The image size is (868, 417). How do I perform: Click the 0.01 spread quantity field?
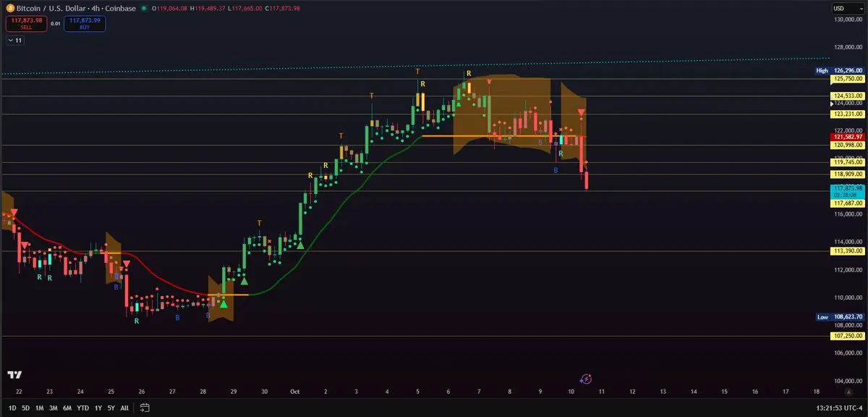pyautogui.click(x=56, y=23)
